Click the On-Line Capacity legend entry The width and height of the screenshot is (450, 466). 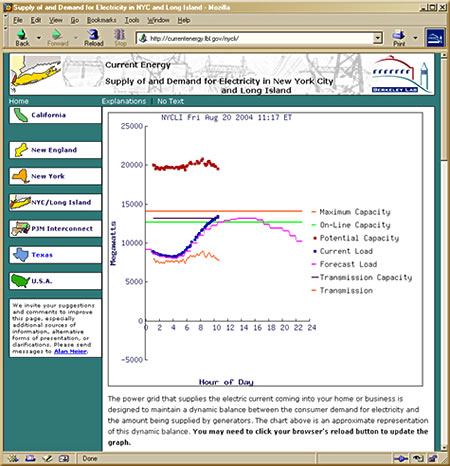tap(351, 225)
